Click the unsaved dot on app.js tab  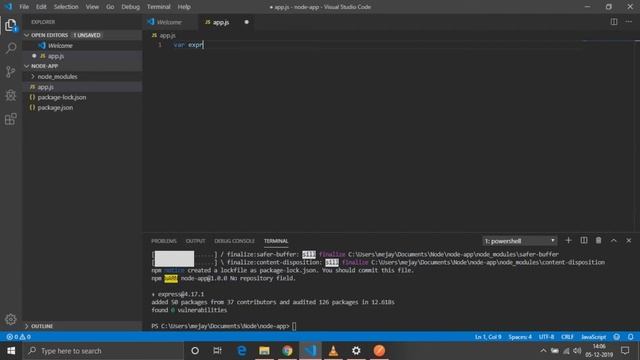pyautogui.click(x=247, y=22)
